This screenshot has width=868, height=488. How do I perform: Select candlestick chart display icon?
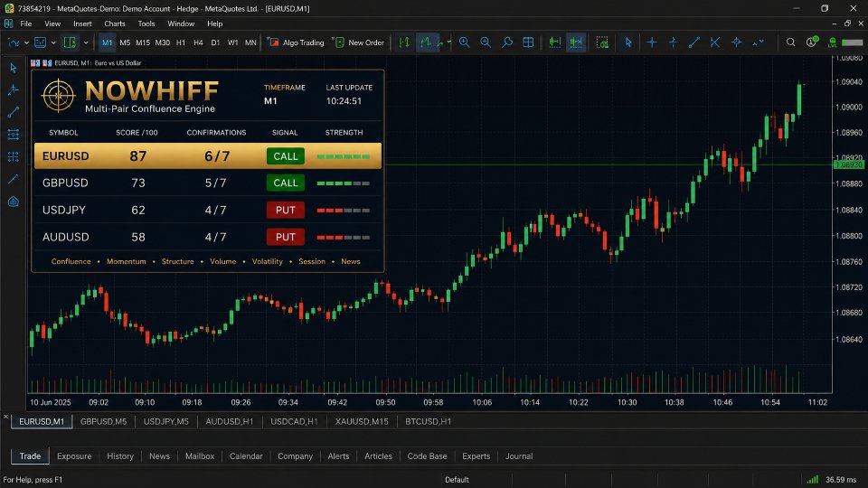pos(426,42)
